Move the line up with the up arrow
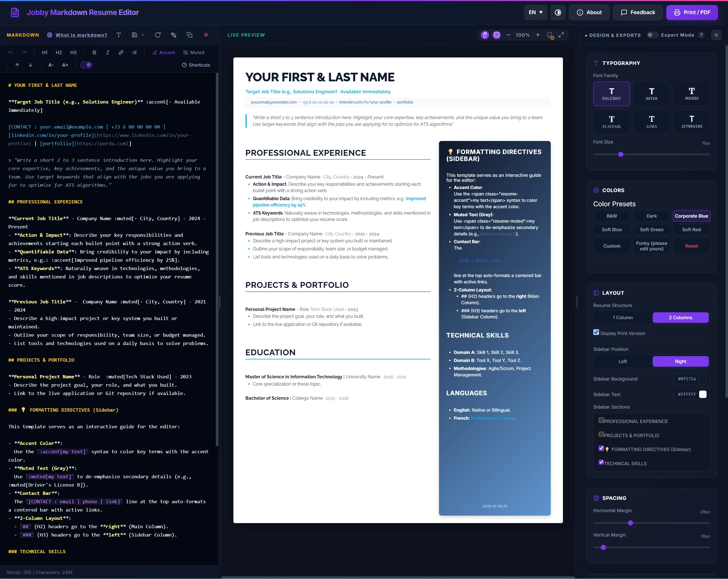Image resolution: width=728 pixels, height=579 pixels. tap(17, 65)
